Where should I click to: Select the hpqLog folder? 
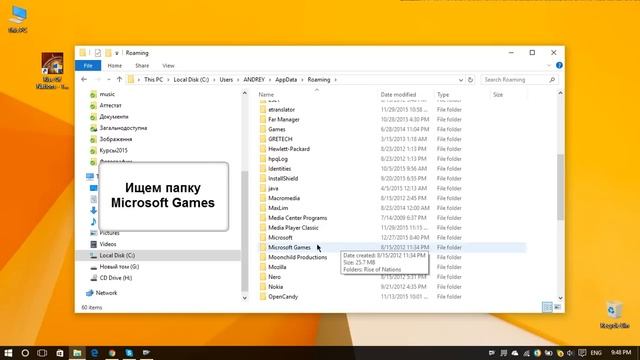(278, 159)
